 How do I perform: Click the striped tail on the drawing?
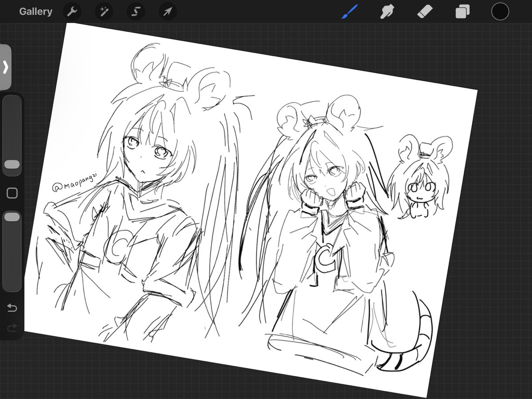pyautogui.click(x=403, y=332)
